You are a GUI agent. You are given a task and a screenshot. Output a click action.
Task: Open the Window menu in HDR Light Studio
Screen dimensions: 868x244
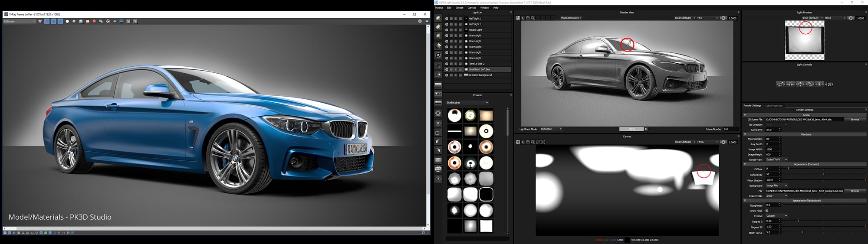485,8
